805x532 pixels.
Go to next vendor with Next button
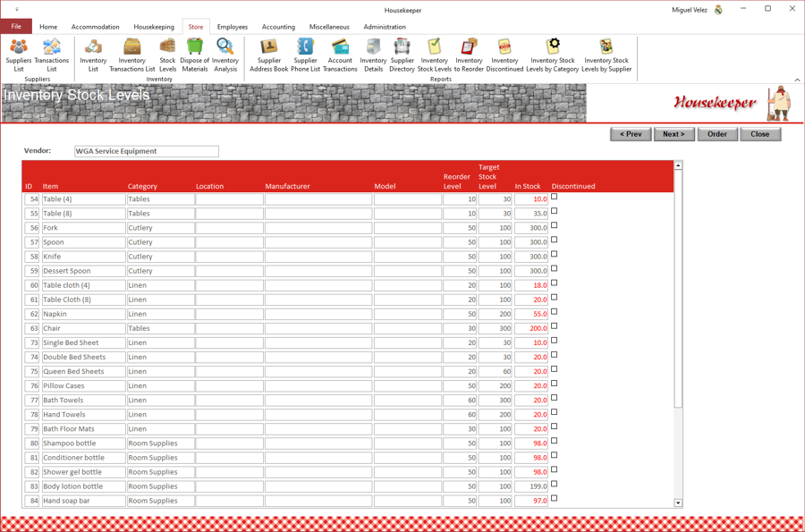[674, 134]
